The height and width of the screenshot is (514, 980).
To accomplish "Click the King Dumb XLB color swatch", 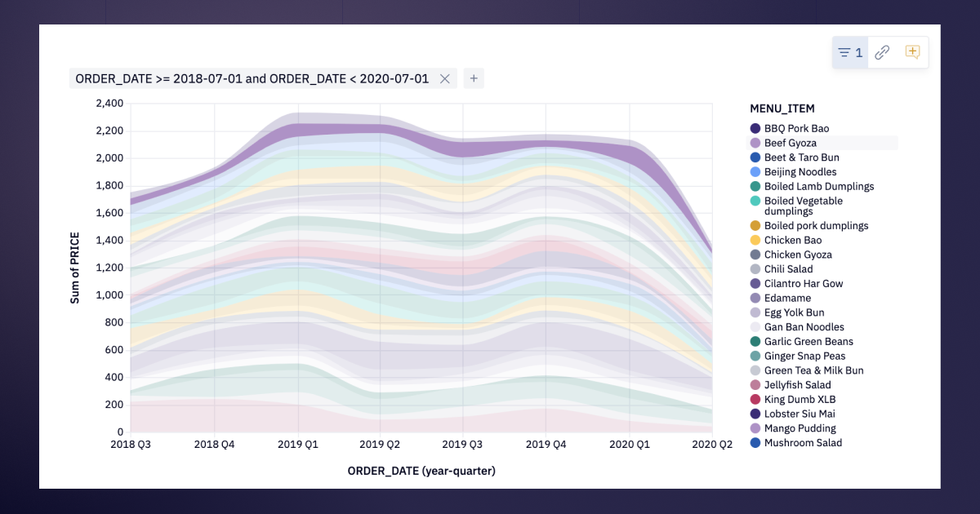I will (x=755, y=400).
